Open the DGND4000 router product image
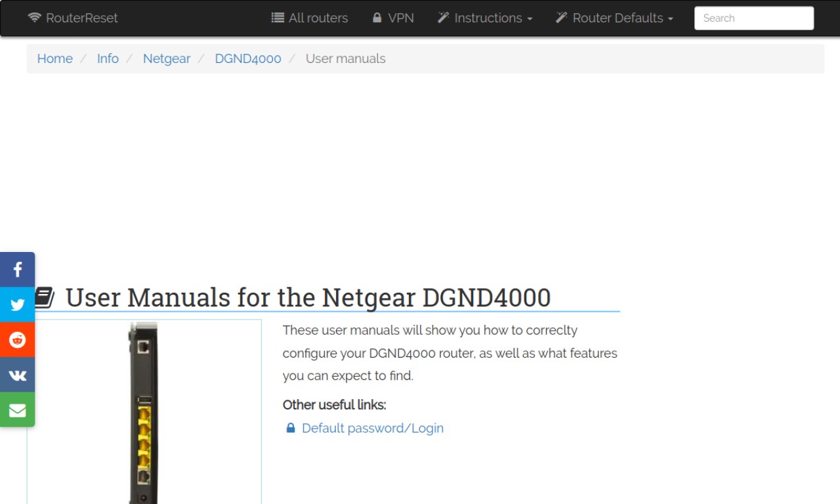The image size is (840, 504). click(144, 412)
